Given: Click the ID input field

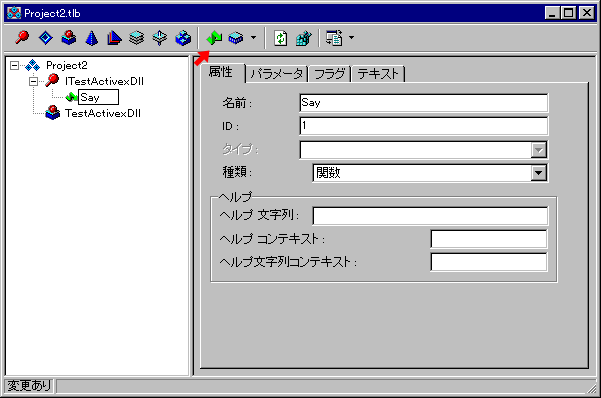Looking at the screenshot, I should click(424, 126).
